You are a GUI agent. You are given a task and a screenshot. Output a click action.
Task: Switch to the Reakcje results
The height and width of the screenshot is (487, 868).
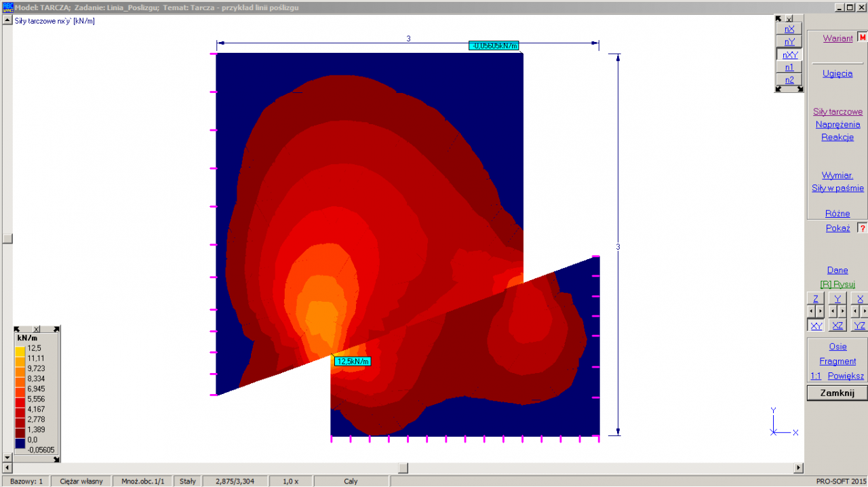pos(837,137)
